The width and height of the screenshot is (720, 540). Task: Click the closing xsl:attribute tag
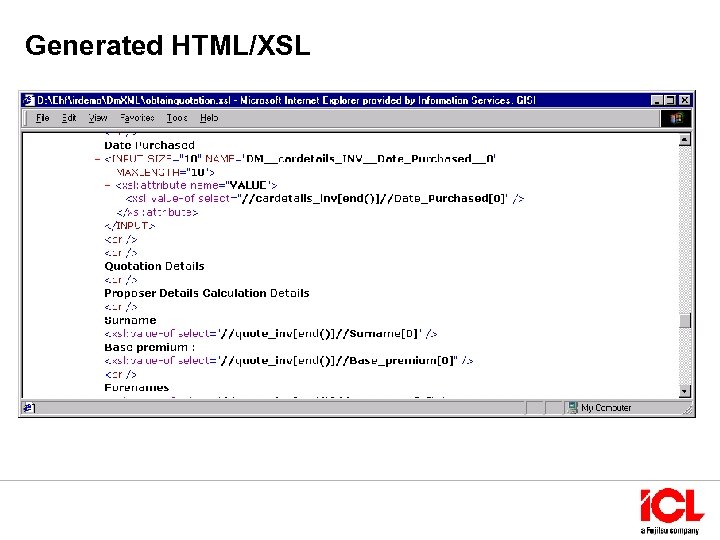coord(157,213)
